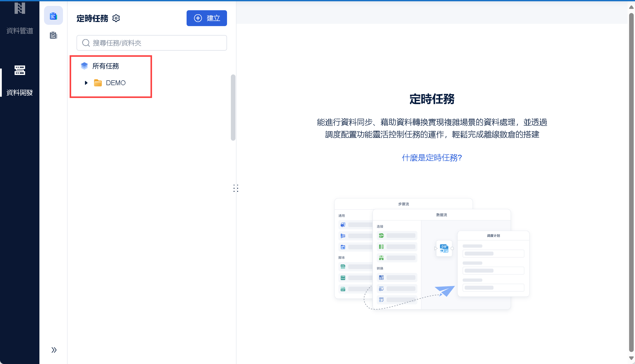Open the scheduled tasks clipboard icon
Screen dimensions: 635x364
coord(53,16)
